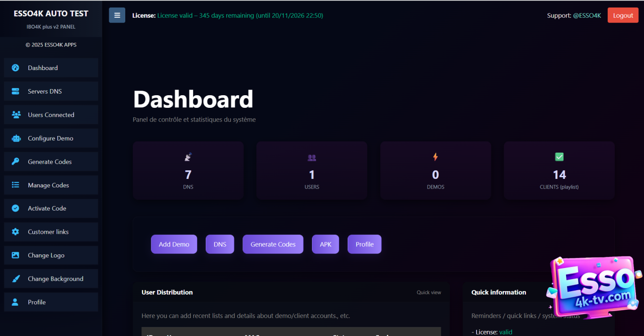Click the Generate Codes key icon

pyautogui.click(x=16, y=162)
